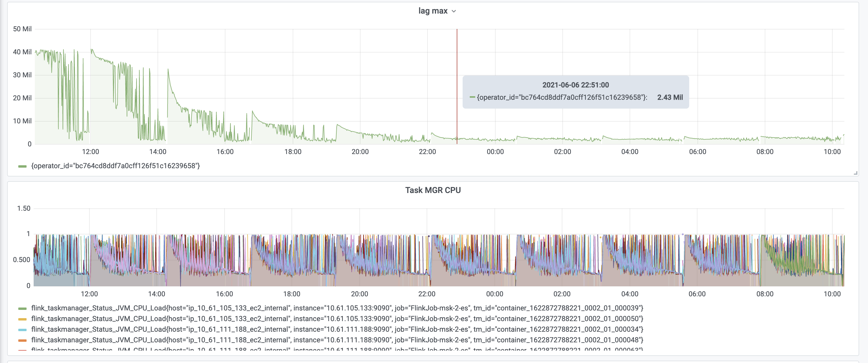Image resolution: width=868 pixels, height=363 pixels.
Task: Open the Task MGR CPU panel title menu
Action: [433, 190]
